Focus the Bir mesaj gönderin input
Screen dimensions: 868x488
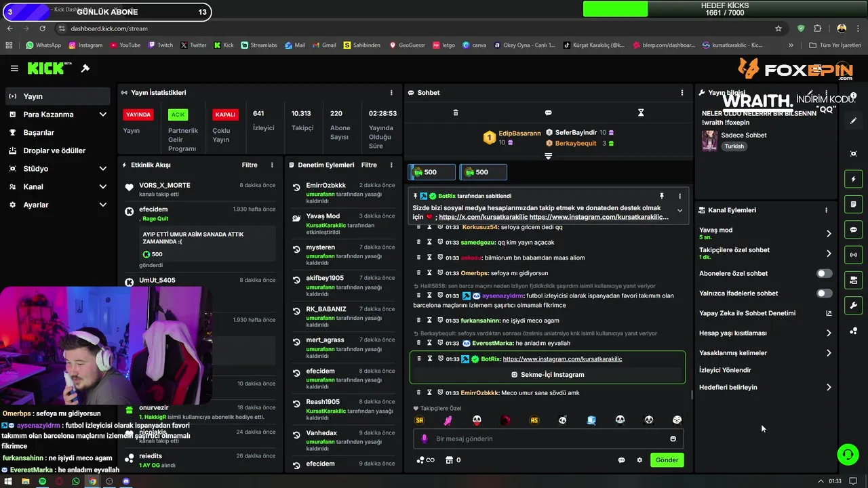[x=548, y=439]
